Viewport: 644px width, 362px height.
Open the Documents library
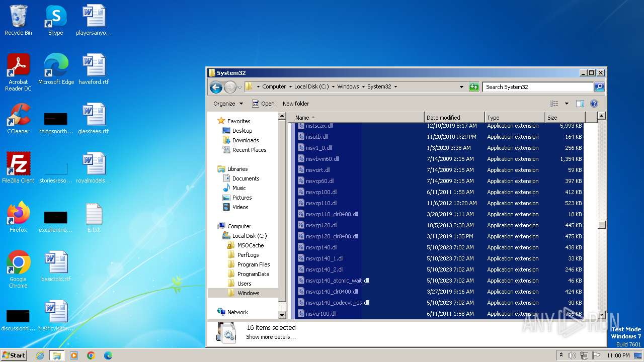coord(246,178)
